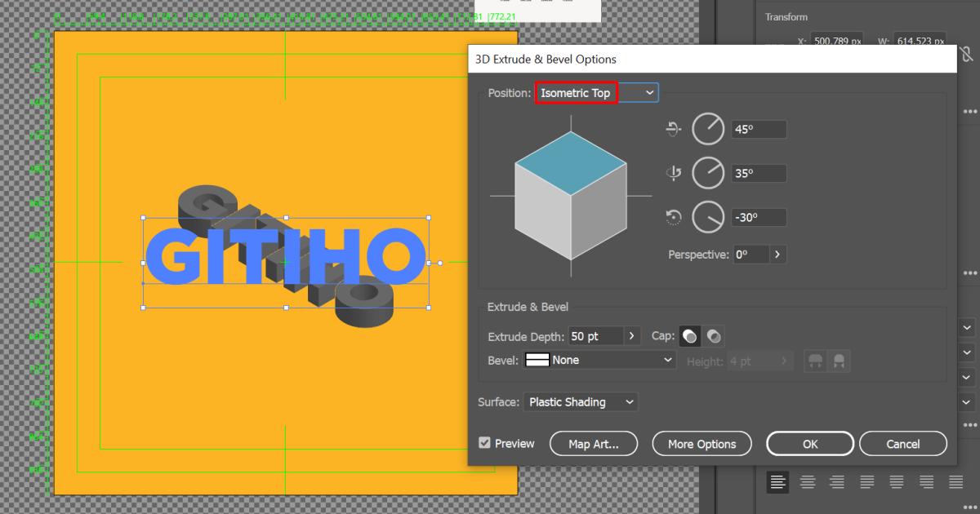Click the Extrude Depth field showing 50 pt
This screenshot has height=514, width=980.
point(593,335)
